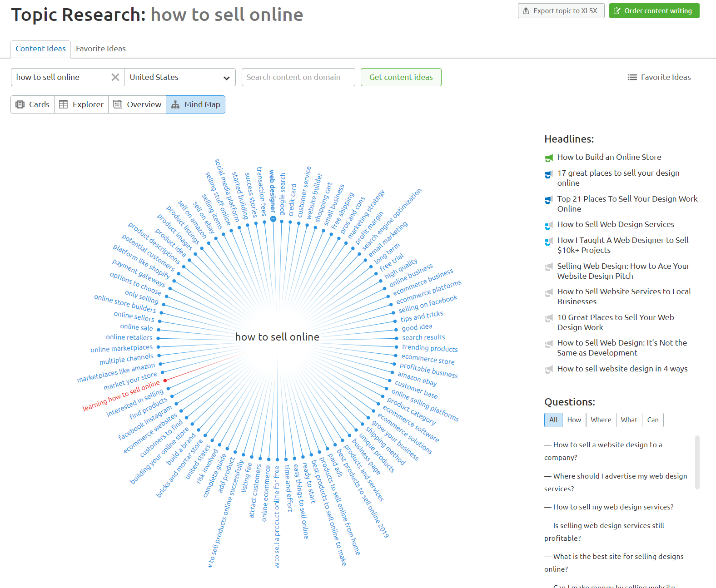The image size is (716, 588).
Task: Click the export icon in Export topic to XLSX
Action: [526, 11]
